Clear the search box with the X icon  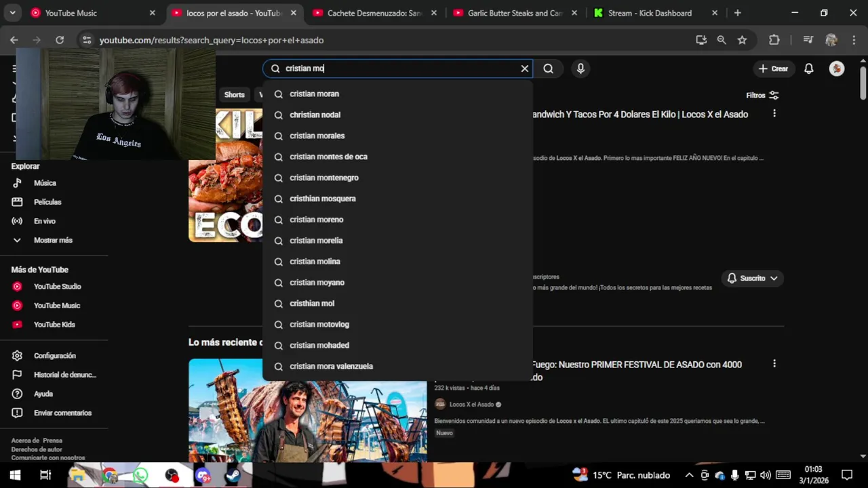pyautogui.click(x=524, y=68)
